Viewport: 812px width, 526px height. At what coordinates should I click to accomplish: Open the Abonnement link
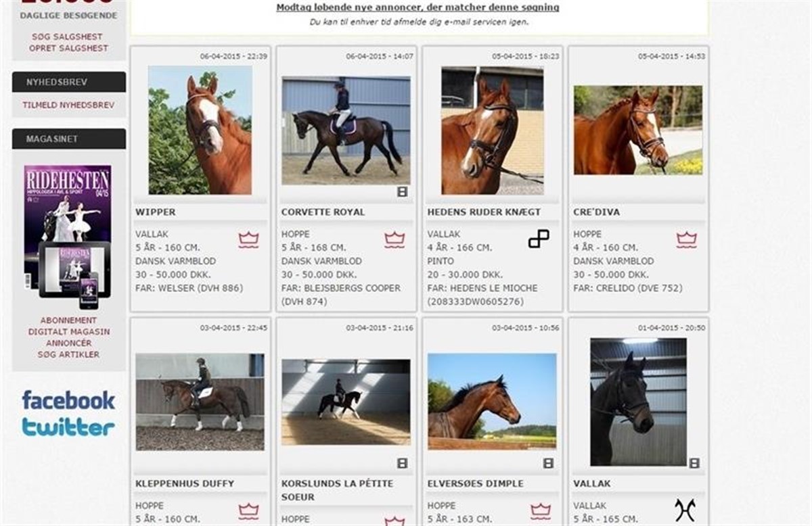click(68, 320)
